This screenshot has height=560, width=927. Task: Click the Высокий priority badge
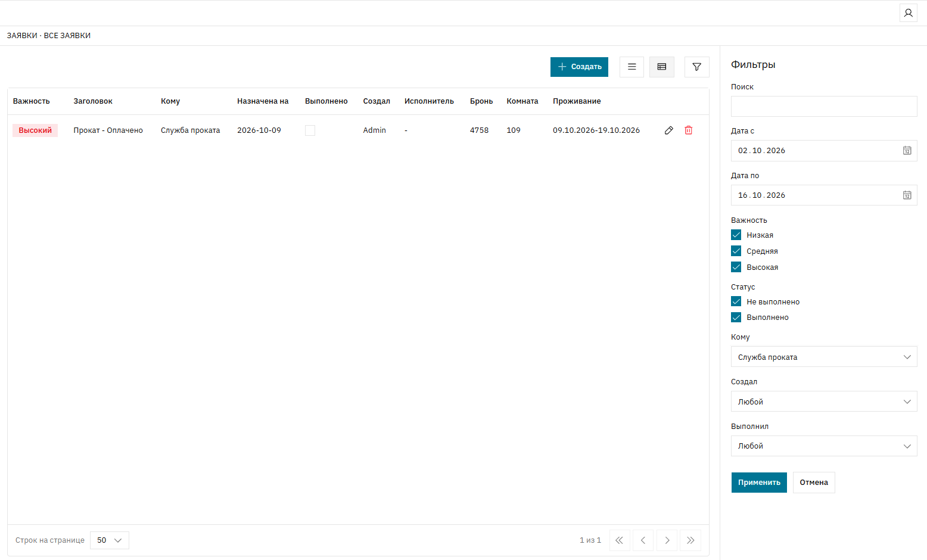(35, 130)
